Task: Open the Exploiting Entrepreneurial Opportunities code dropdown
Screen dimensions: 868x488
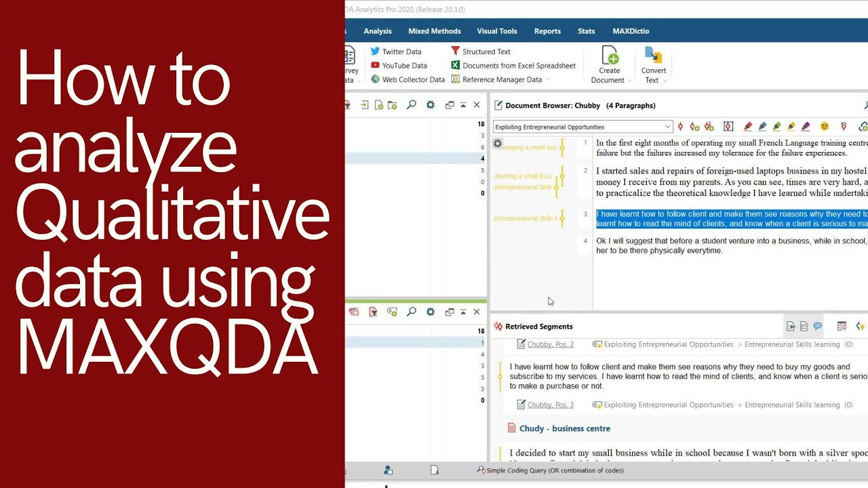Action: coord(583,127)
